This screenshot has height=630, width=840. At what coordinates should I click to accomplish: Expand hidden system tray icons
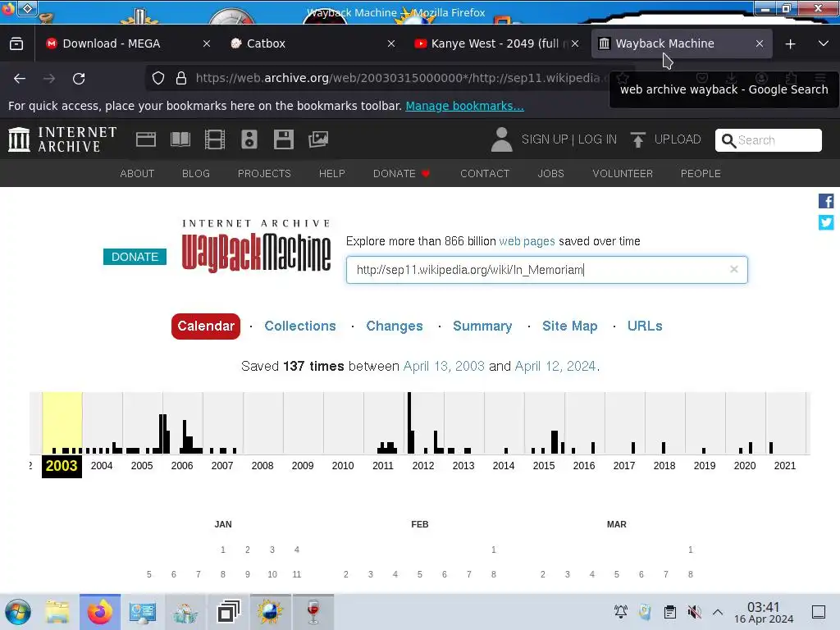(x=718, y=612)
